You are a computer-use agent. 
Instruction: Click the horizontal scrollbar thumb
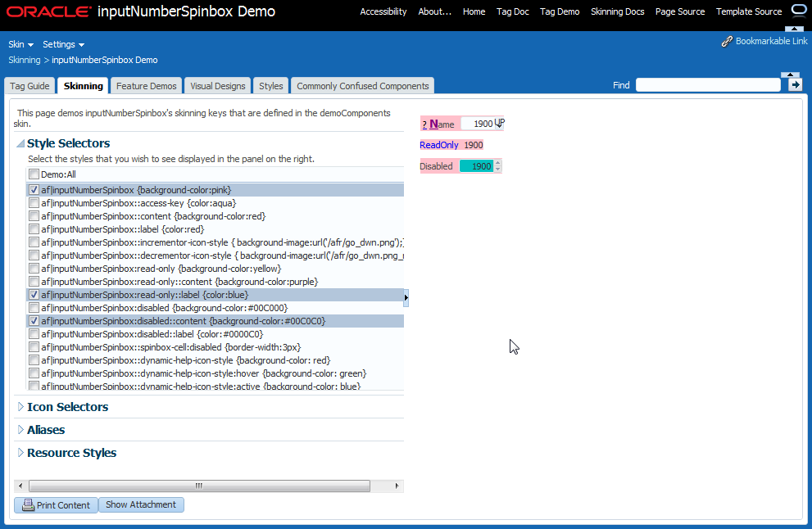199,486
